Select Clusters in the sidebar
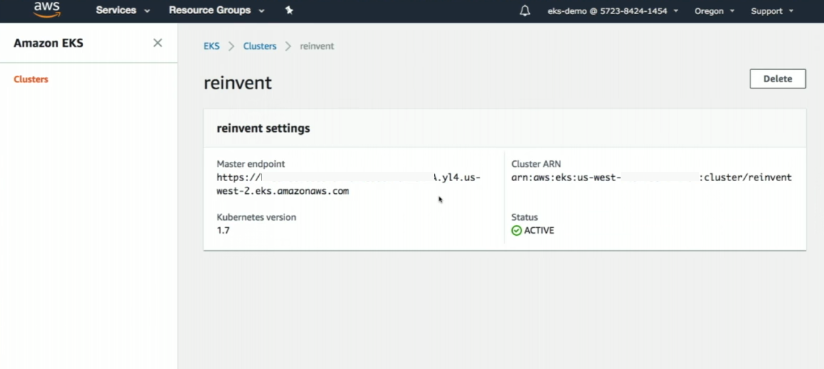This screenshot has height=369, width=824. click(x=31, y=79)
